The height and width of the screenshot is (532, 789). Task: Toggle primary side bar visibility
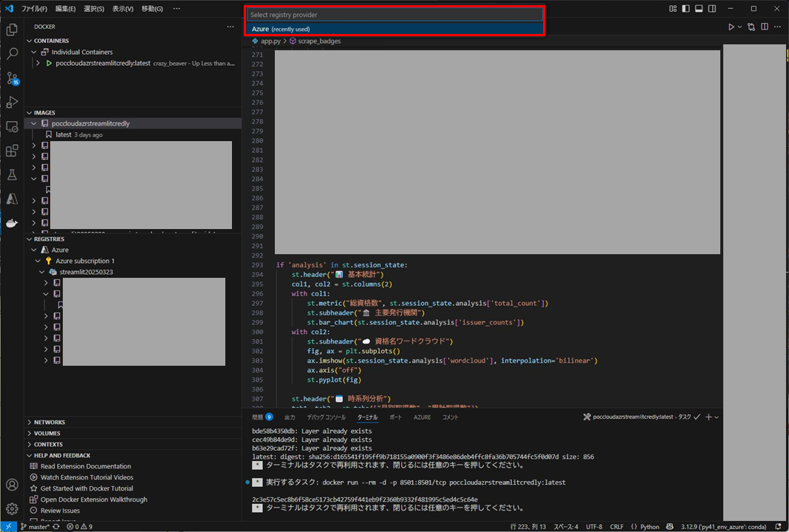pyautogui.click(x=686, y=9)
